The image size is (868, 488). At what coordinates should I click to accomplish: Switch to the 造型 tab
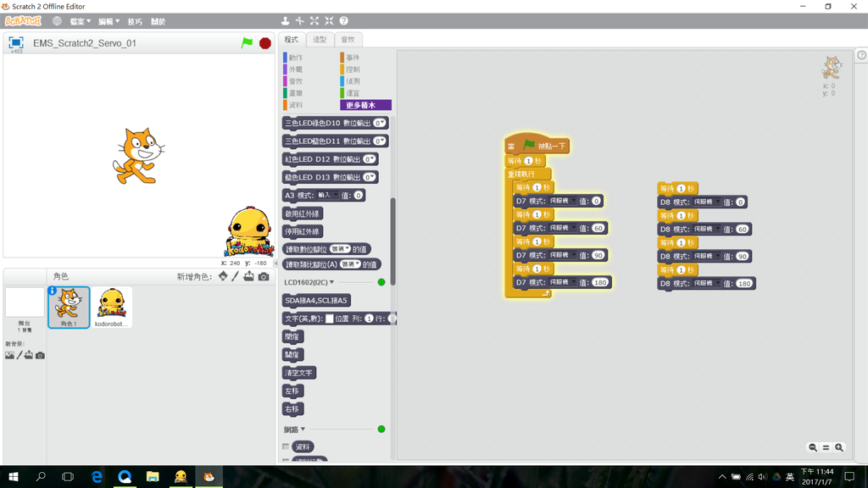pos(320,40)
